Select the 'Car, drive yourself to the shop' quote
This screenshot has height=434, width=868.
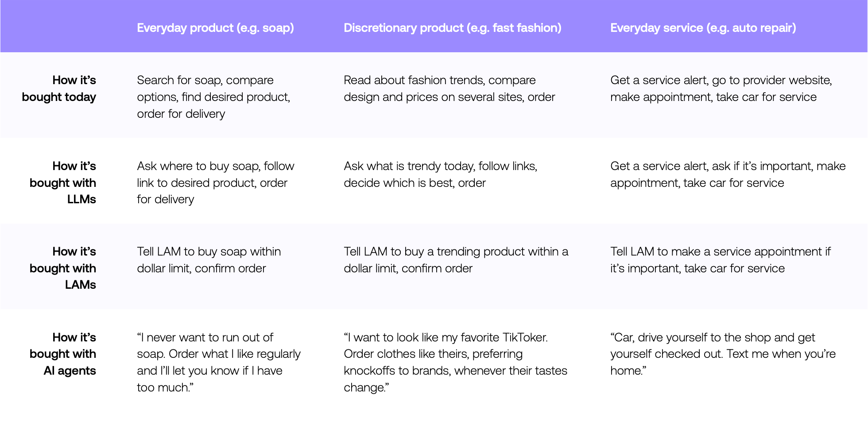[x=723, y=354]
